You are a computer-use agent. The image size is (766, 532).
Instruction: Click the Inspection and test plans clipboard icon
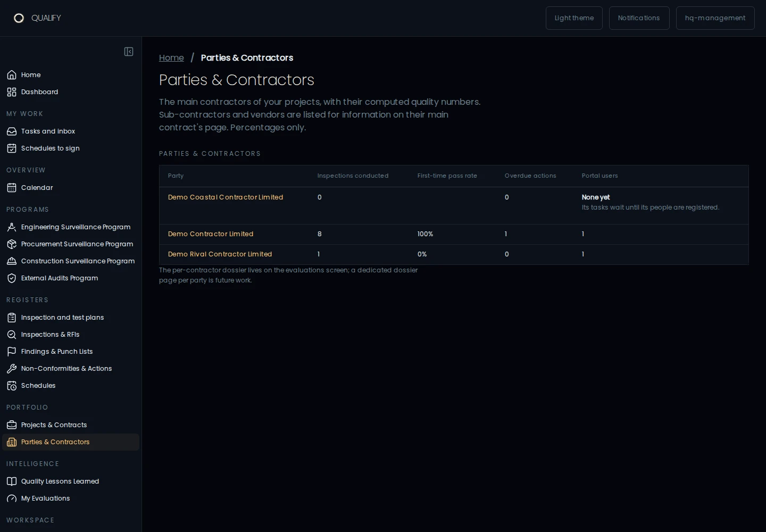point(12,318)
